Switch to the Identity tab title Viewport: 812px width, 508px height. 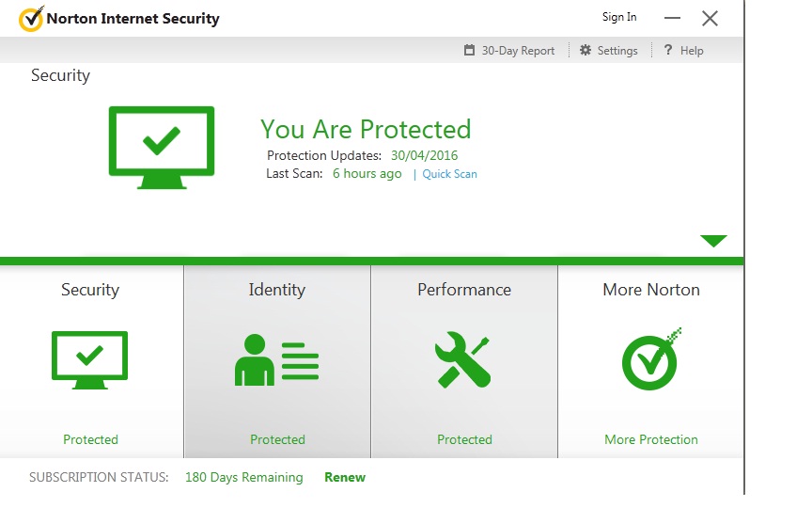pyautogui.click(x=277, y=289)
